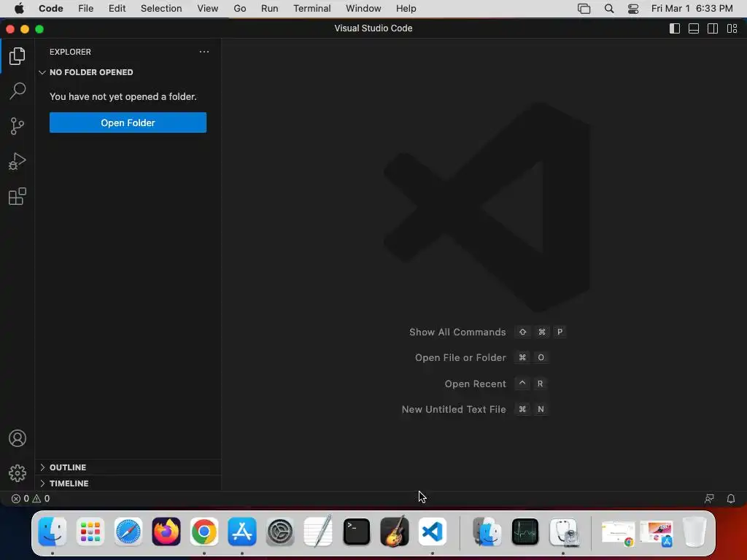Open Explorer views and more actions ellipsis
This screenshot has height=560, width=747.
coord(204,52)
